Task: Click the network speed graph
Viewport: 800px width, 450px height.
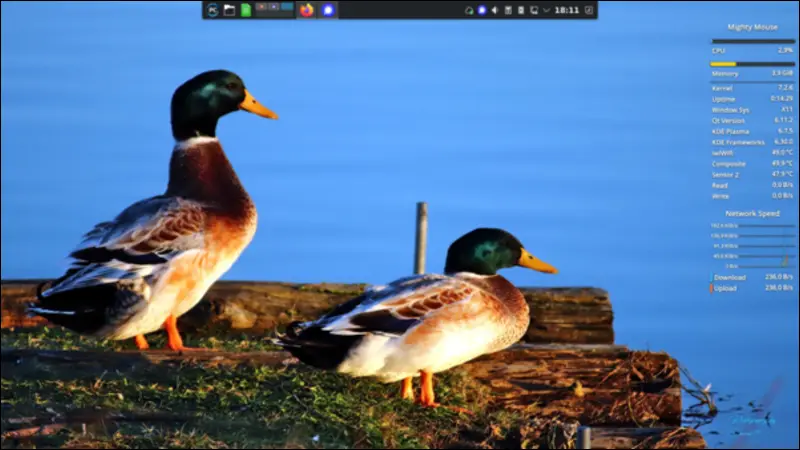Action: pyautogui.click(x=753, y=245)
